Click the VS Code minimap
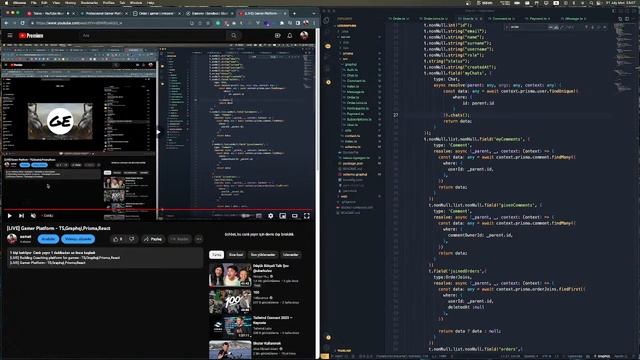The height and width of the screenshot is (360, 640). pyautogui.click(x=623, y=57)
